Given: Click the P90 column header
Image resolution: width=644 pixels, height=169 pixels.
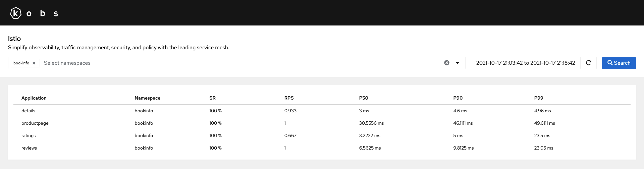Looking at the screenshot, I should point(458,98).
